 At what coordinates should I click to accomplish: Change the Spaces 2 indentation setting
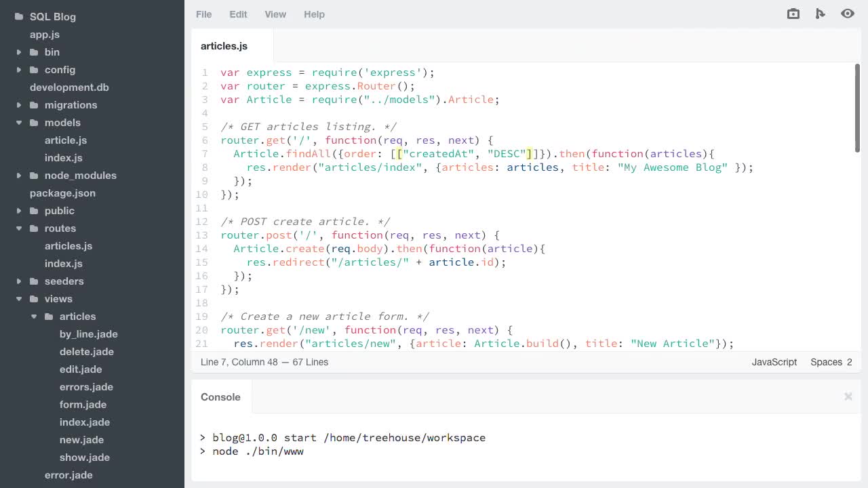tap(831, 362)
